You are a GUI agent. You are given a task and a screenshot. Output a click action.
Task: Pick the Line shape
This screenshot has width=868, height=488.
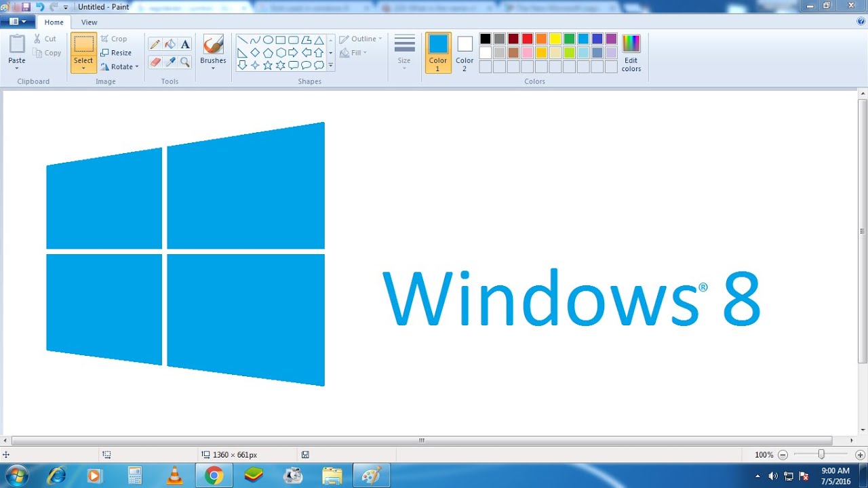point(242,40)
